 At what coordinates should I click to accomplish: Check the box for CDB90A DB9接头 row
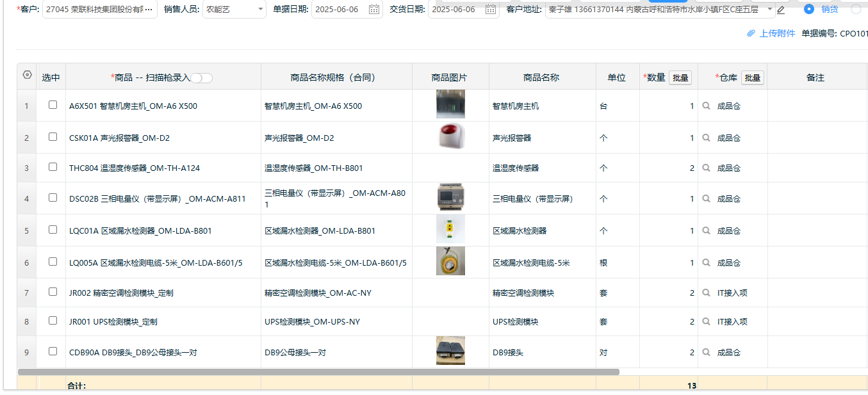pyautogui.click(x=53, y=351)
